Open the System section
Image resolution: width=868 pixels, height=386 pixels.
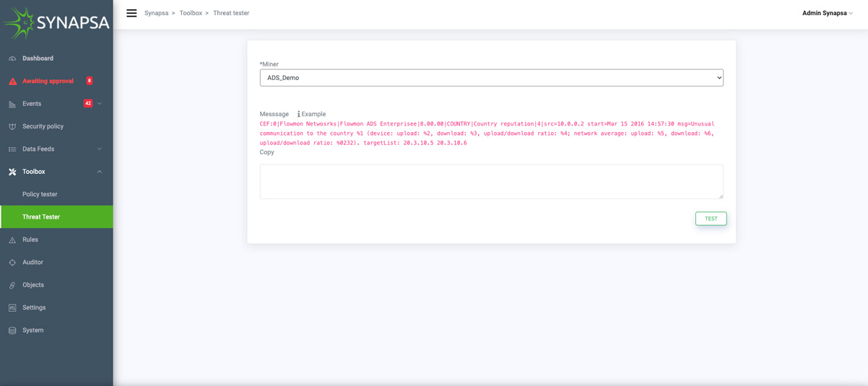point(32,330)
